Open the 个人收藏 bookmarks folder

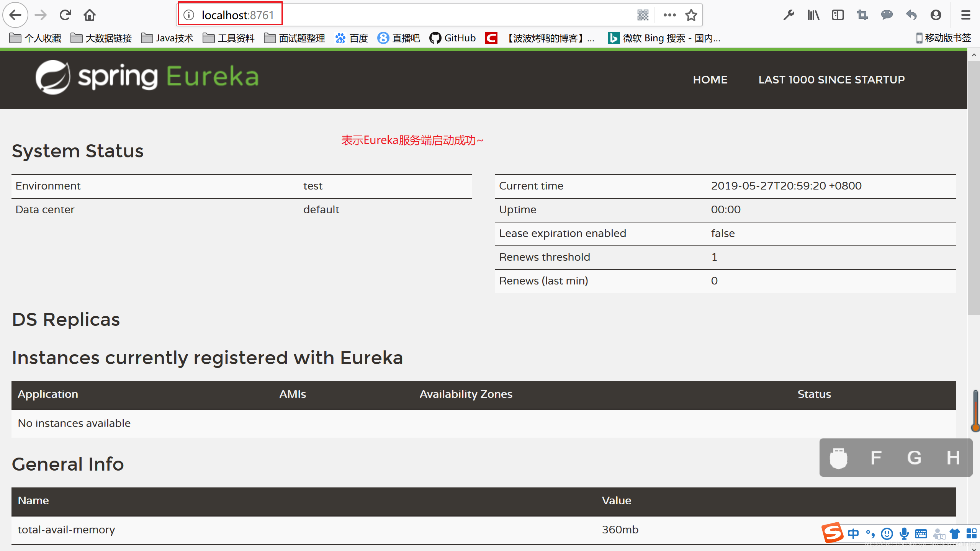[35, 38]
